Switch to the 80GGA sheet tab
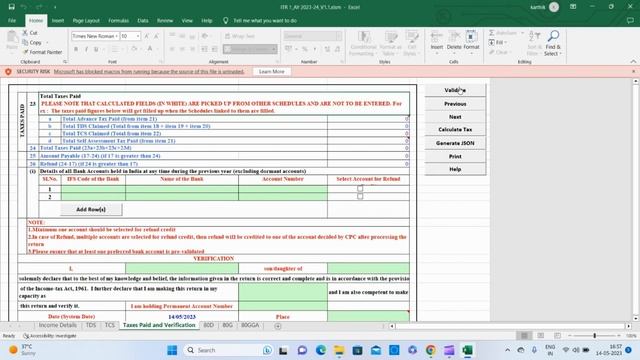 (x=250, y=325)
